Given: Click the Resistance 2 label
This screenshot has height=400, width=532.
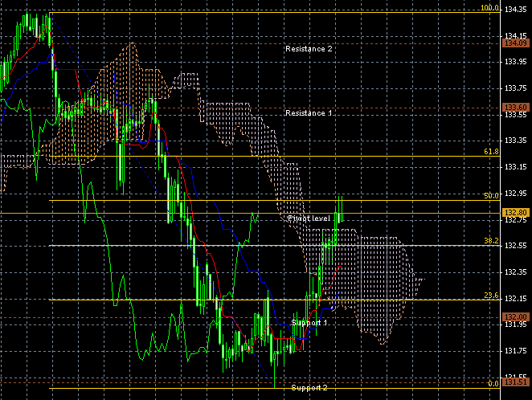Looking at the screenshot, I should [309, 49].
